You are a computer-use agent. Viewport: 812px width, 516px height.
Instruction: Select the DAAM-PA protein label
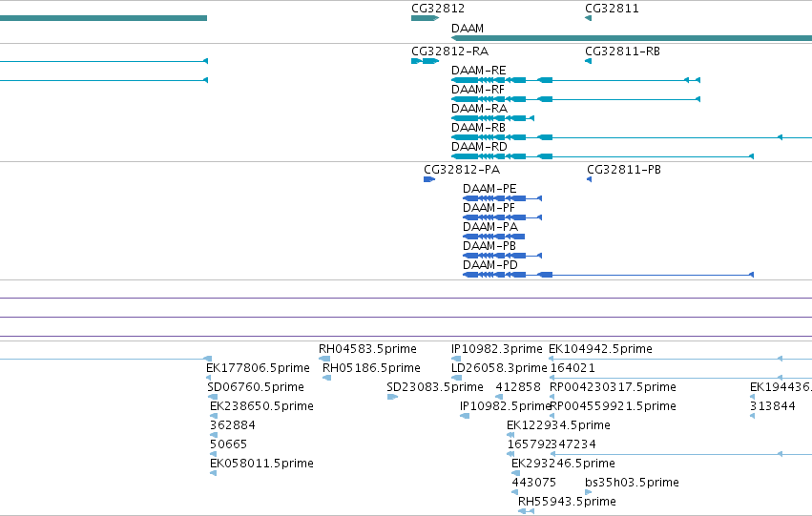point(489,227)
